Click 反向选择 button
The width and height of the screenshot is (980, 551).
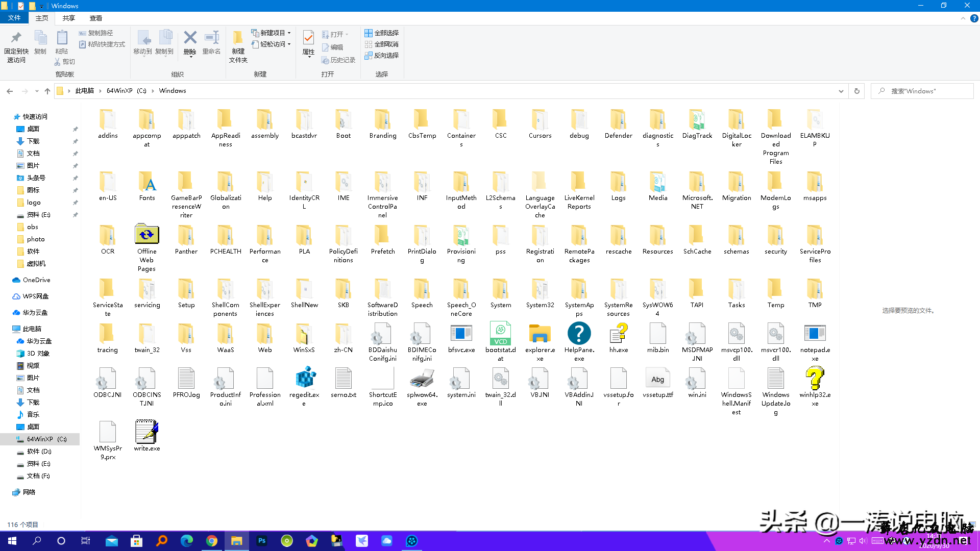pos(381,55)
